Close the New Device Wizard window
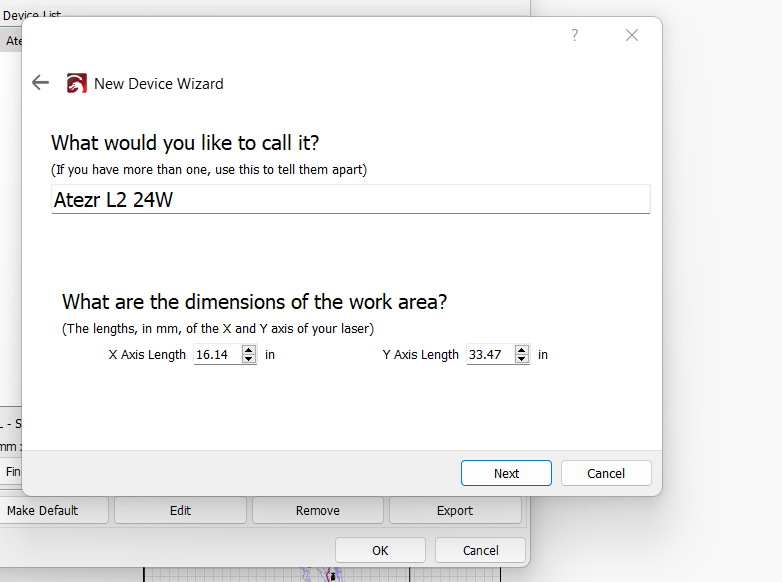The height and width of the screenshot is (582, 782). pos(631,35)
